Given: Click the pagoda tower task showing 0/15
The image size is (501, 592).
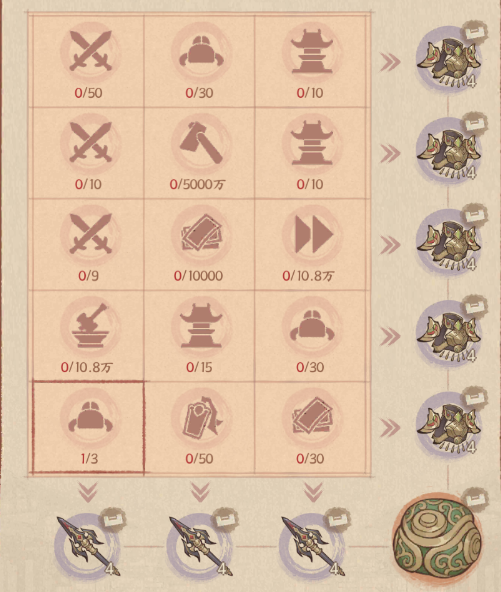Looking at the screenshot, I should (199, 336).
